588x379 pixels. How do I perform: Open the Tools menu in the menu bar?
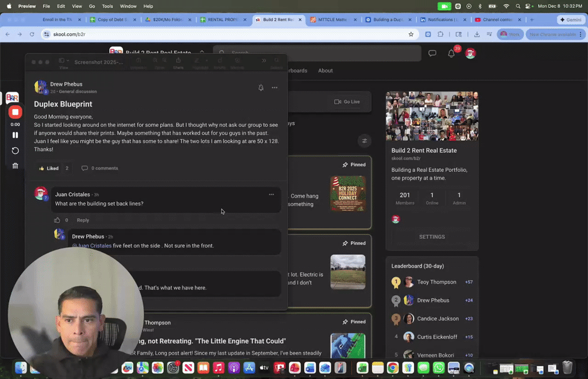[107, 6]
